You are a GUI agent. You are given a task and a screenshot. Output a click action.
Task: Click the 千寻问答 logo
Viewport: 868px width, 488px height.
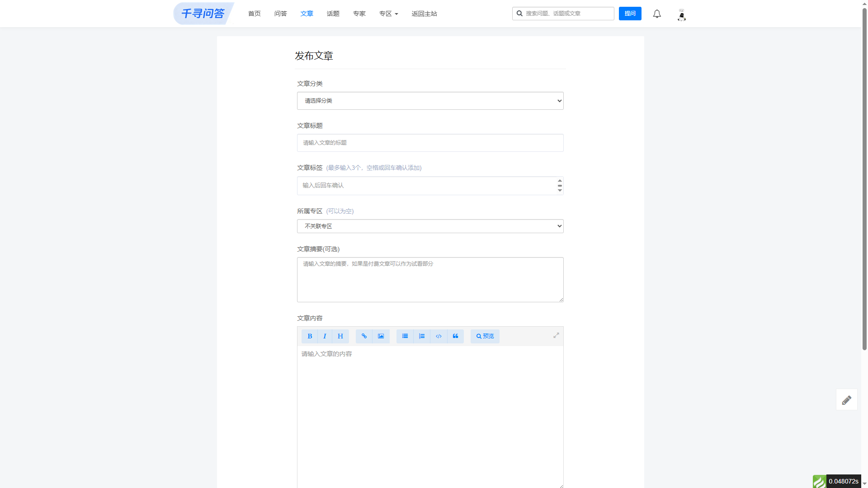(203, 14)
